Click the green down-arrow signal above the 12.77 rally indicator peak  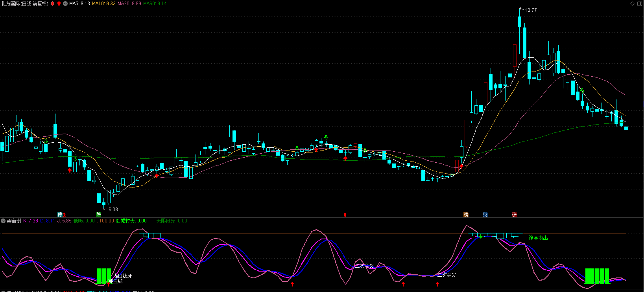[480, 236]
